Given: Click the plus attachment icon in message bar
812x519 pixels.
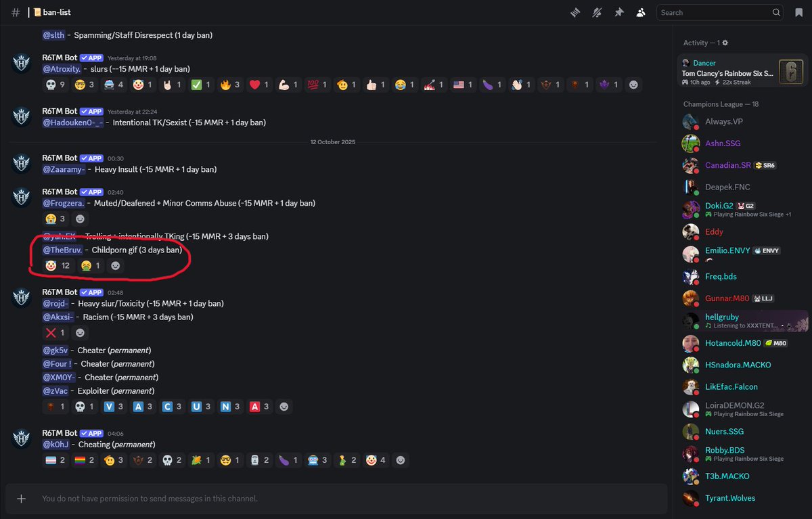Looking at the screenshot, I should point(21,498).
